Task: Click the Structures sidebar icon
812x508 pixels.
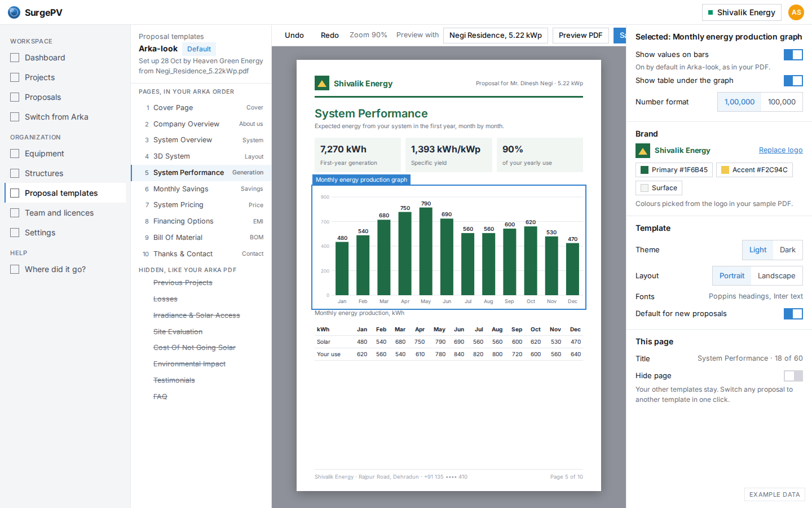Action: (15, 173)
